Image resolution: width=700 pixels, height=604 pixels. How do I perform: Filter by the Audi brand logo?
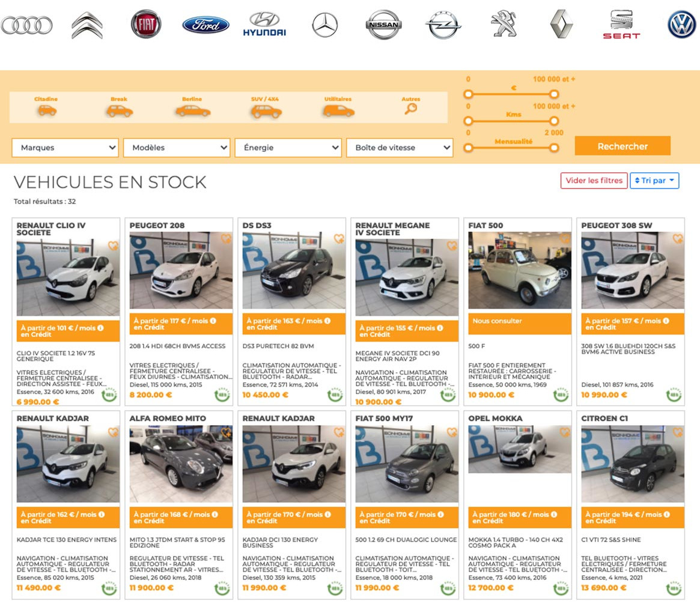[27, 25]
